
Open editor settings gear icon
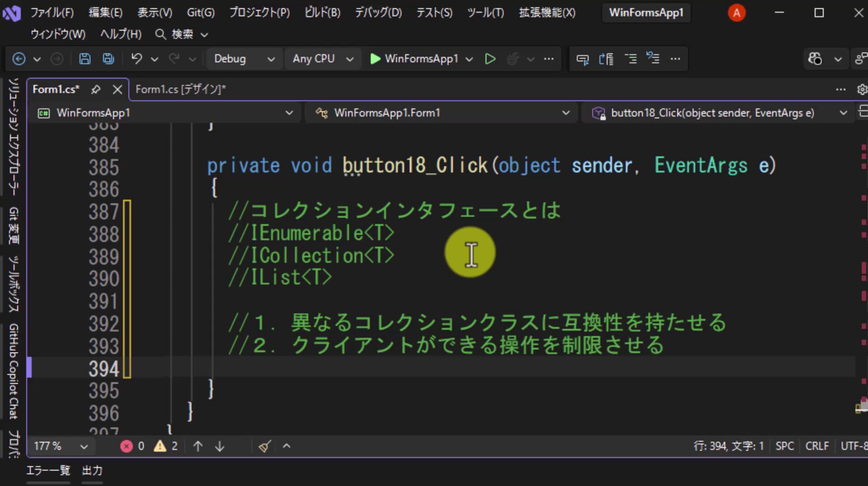coord(862,89)
